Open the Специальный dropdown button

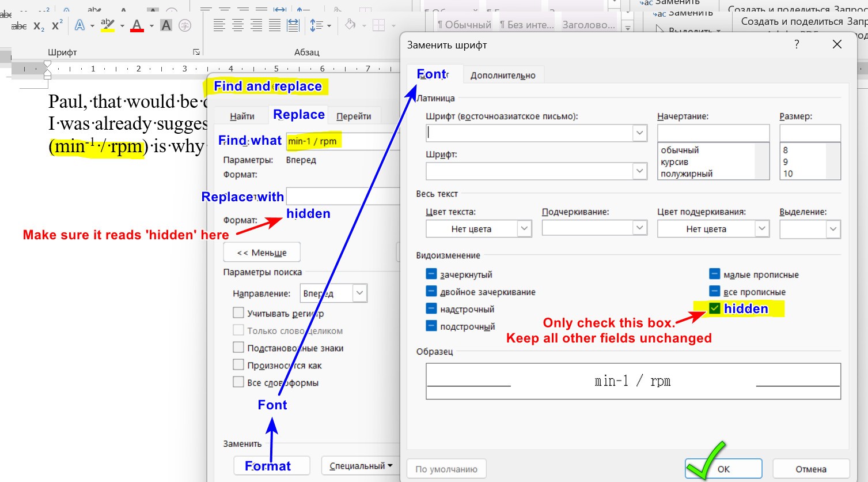pyautogui.click(x=361, y=466)
